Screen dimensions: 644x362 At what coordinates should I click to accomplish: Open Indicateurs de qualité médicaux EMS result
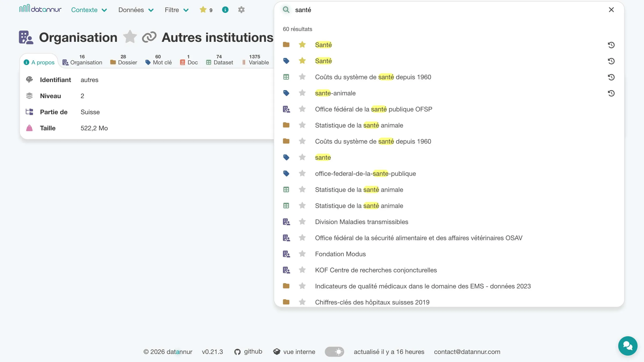pos(423,286)
